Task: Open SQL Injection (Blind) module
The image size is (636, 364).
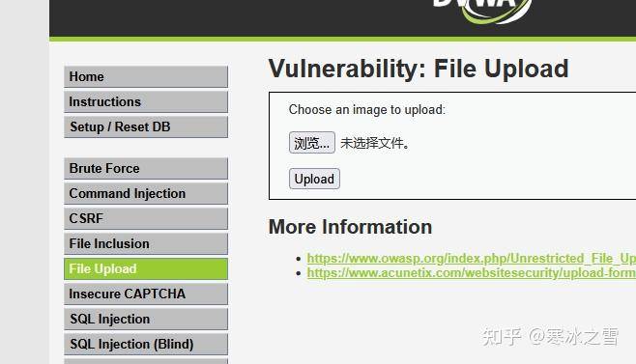Action: (x=146, y=344)
